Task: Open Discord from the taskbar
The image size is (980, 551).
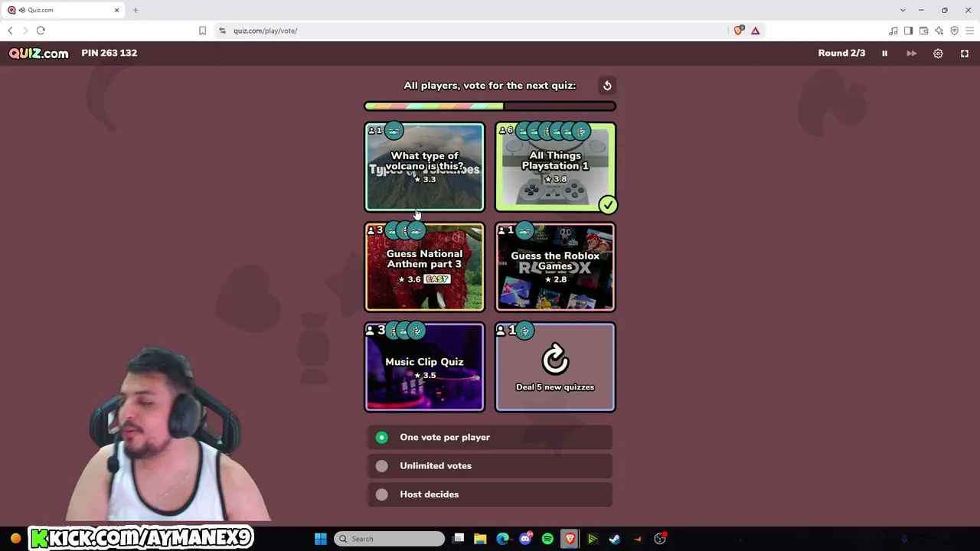Action: 525,539
